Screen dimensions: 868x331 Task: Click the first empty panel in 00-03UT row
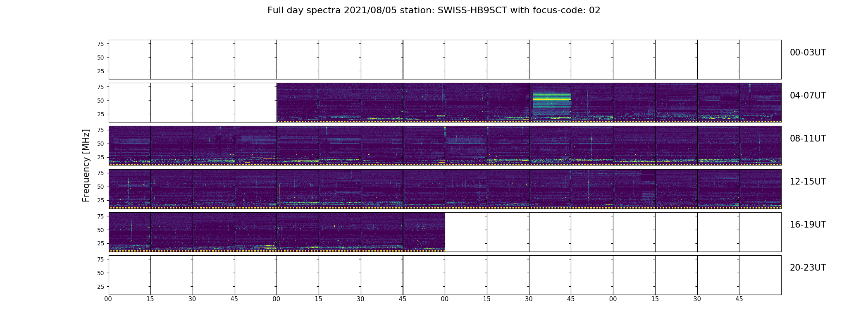coord(129,59)
